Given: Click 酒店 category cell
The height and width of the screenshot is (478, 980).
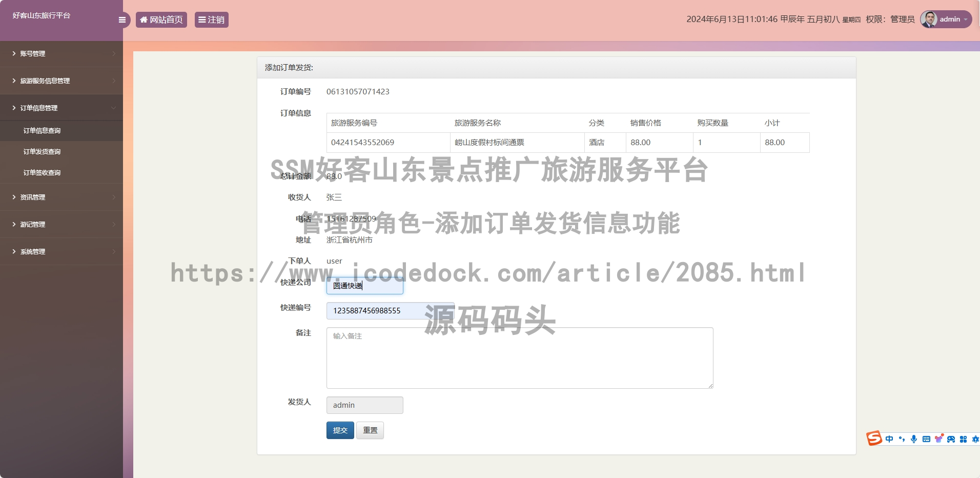Looking at the screenshot, I should (605, 143).
